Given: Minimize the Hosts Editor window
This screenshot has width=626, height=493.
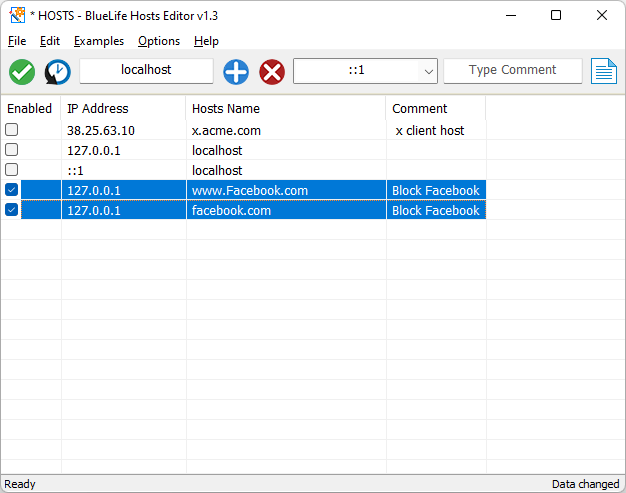Looking at the screenshot, I should point(511,16).
